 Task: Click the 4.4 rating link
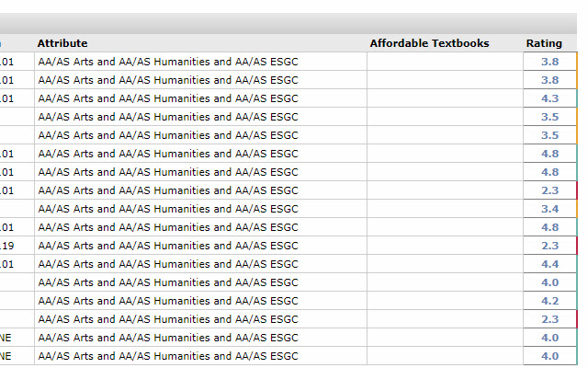[x=550, y=264]
